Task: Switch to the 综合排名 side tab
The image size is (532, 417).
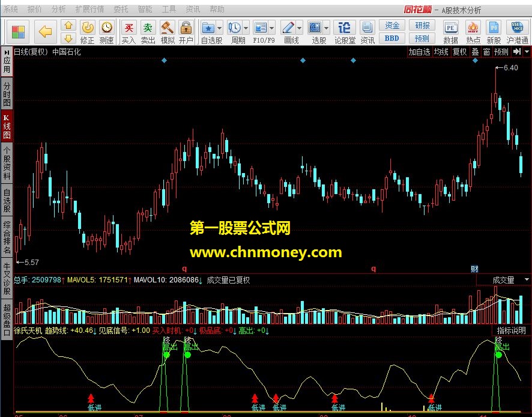Action: pyautogui.click(x=7, y=237)
